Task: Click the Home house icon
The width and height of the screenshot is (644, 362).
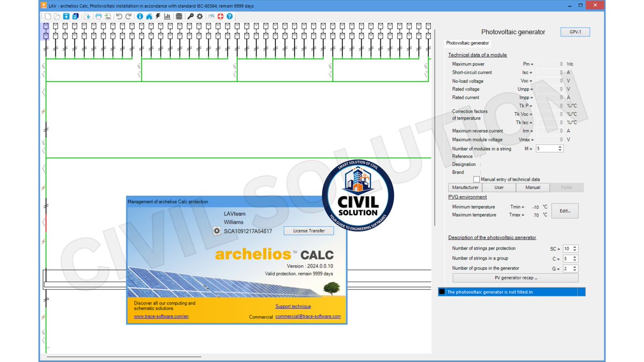Action: tap(149, 17)
